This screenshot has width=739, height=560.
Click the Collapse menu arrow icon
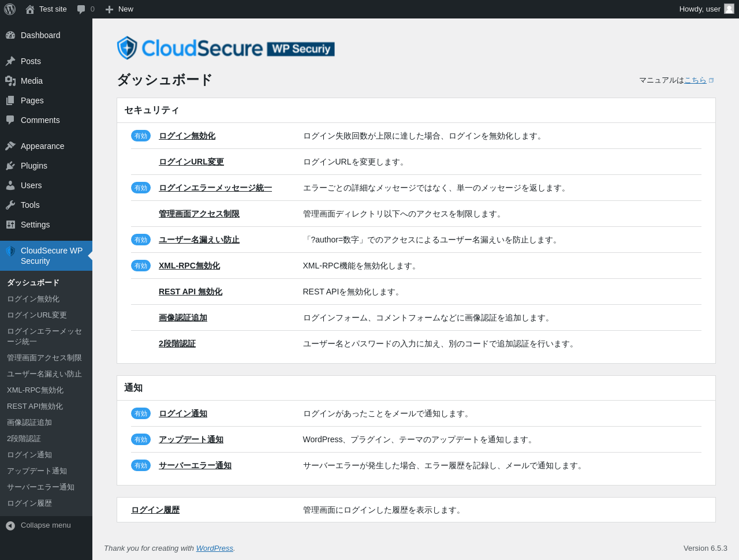[10, 525]
